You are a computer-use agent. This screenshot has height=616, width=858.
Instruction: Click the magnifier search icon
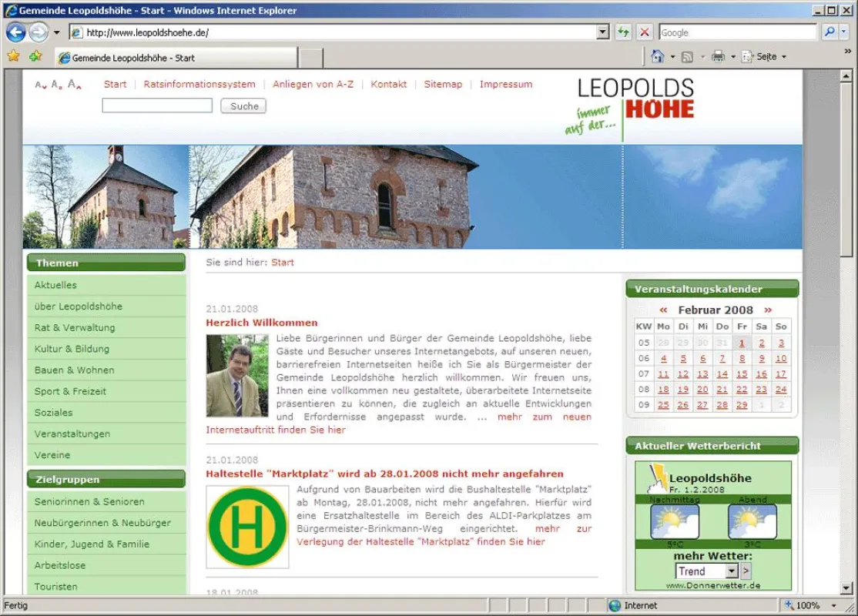[x=830, y=32]
